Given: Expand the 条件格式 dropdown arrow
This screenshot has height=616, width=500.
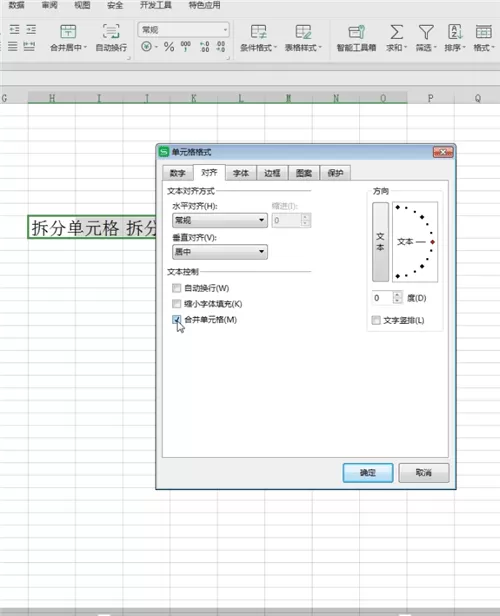Looking at the screenshot, I should (275, 48).
